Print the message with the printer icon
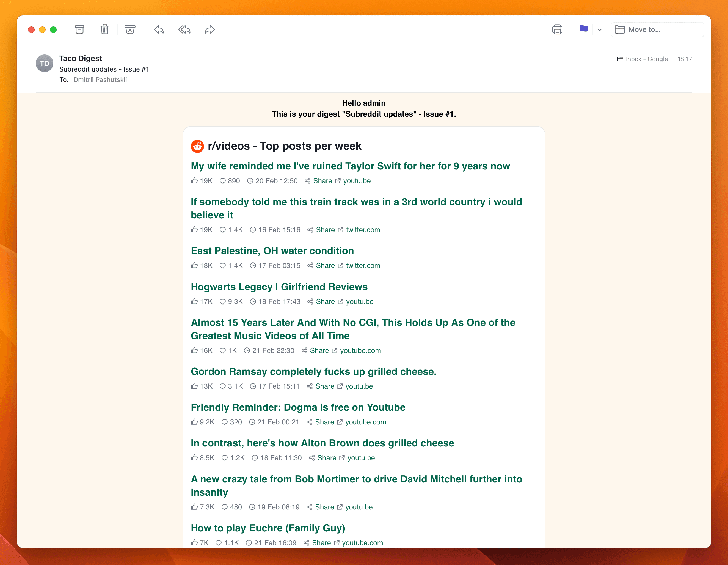Image resolution: width=728 pixels, height=565 pixels. click(557, 29)
